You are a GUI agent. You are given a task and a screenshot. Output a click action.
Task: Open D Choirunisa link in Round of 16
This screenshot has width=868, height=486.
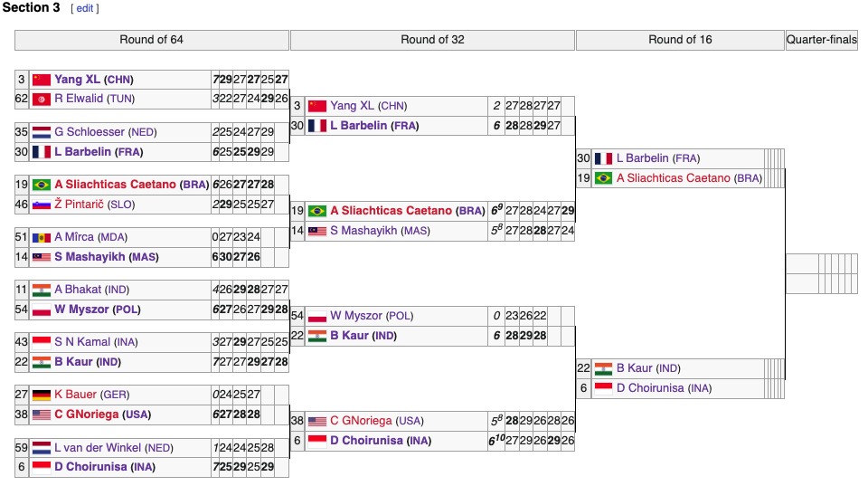(x=650, y=388)
